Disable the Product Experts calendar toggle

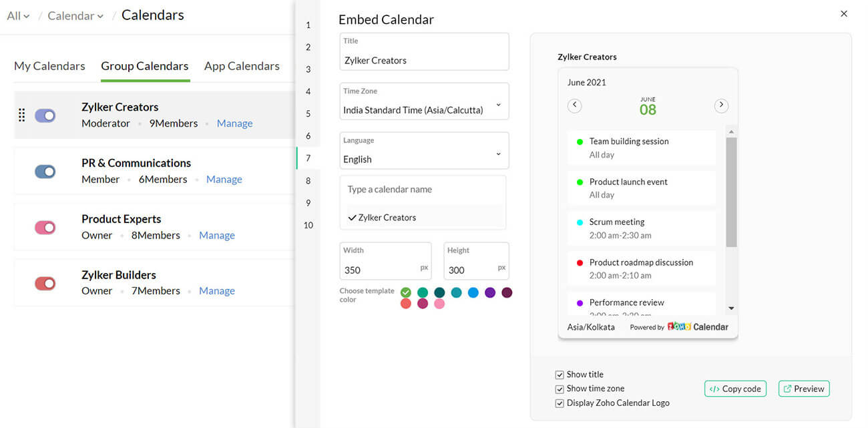(45, 228)
